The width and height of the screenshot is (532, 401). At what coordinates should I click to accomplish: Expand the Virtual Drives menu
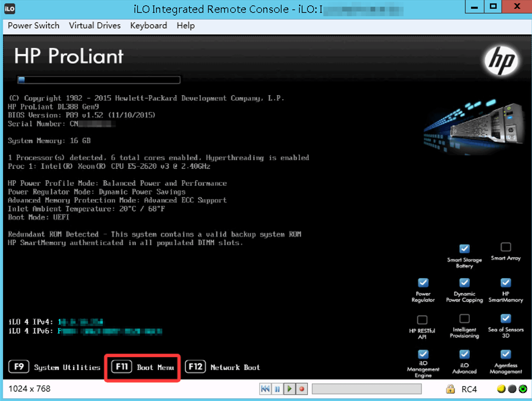pyautogui.click(x=95, y=26)
